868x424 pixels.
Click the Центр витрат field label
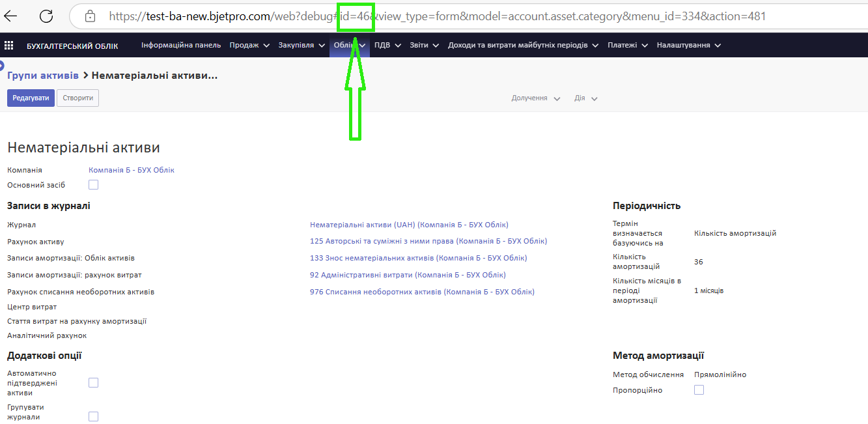click(32, 307)
